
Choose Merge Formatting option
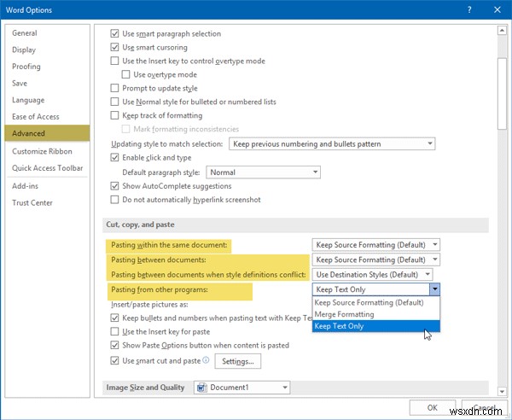coord(375,314)
